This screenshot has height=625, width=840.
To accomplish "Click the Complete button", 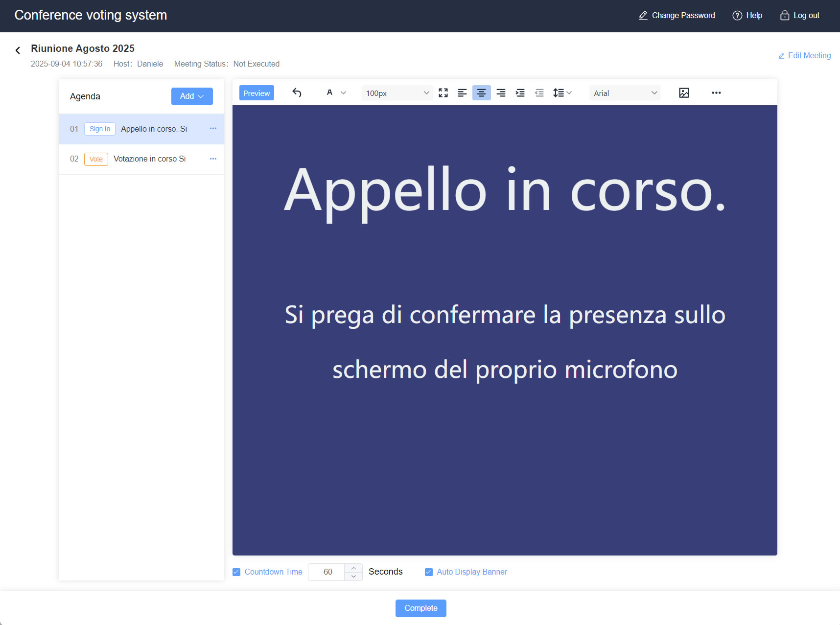I will (420, 608).
